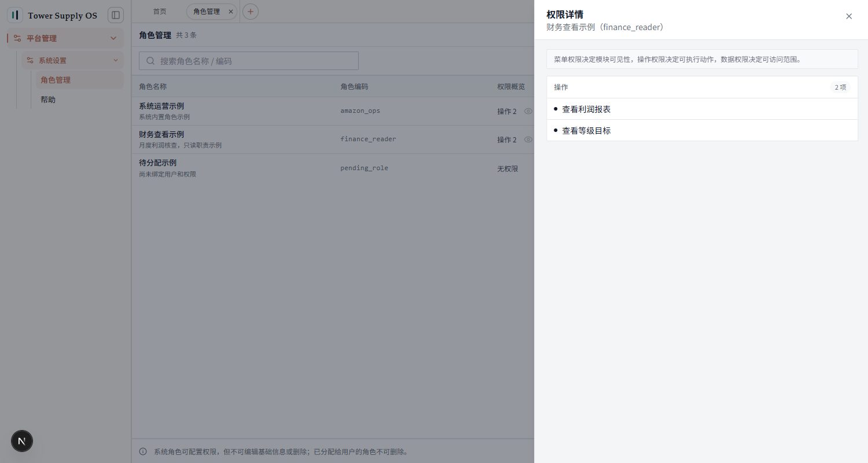This screenshot has height=463, width=868.
Task: Click the amazon_ops role code
Action: tap(360, 111)
